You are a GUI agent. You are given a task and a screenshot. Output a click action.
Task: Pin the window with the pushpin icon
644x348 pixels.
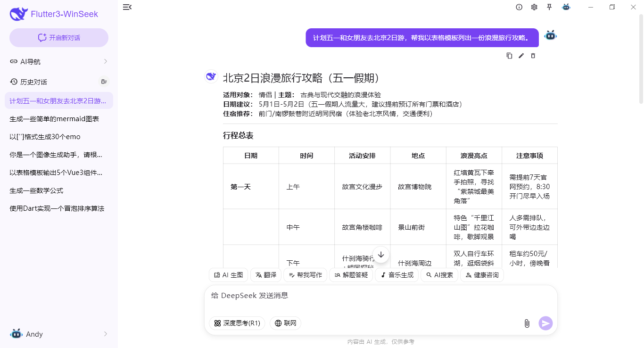(549, 7)
